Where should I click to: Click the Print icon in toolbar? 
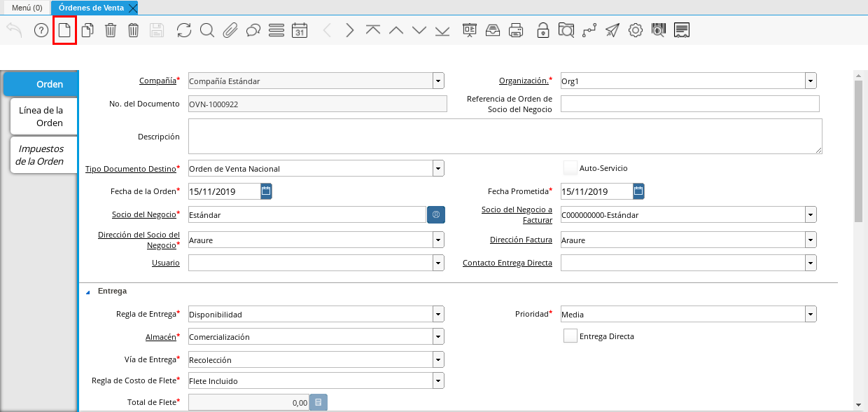[x=516, y=30]
